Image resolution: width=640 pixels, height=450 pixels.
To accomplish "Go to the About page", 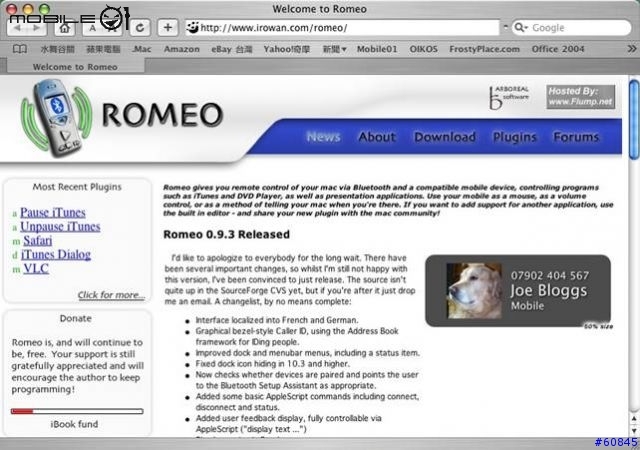I will tap(377, 136).
